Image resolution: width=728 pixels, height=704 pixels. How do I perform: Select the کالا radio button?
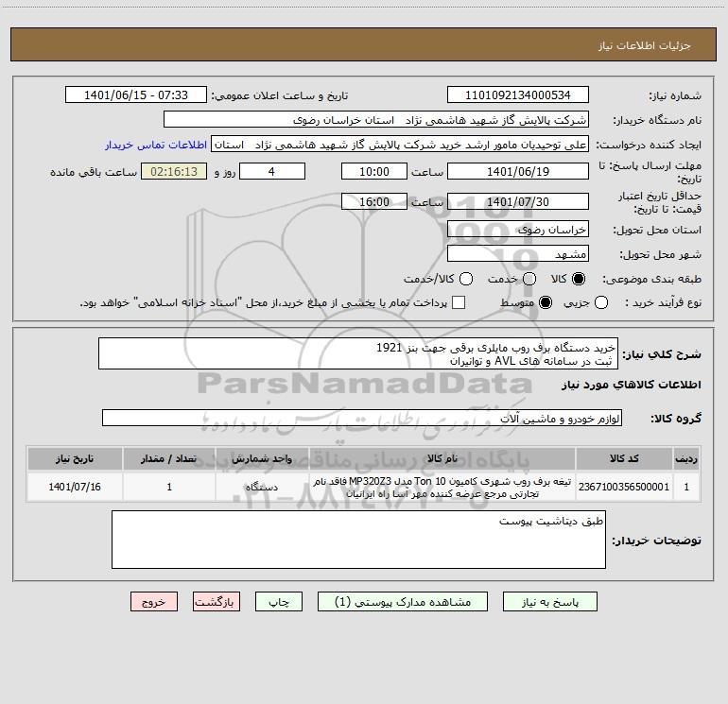(579, 279)
